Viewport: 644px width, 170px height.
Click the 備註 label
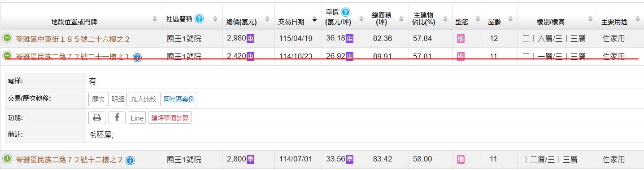tap(16, 134)
